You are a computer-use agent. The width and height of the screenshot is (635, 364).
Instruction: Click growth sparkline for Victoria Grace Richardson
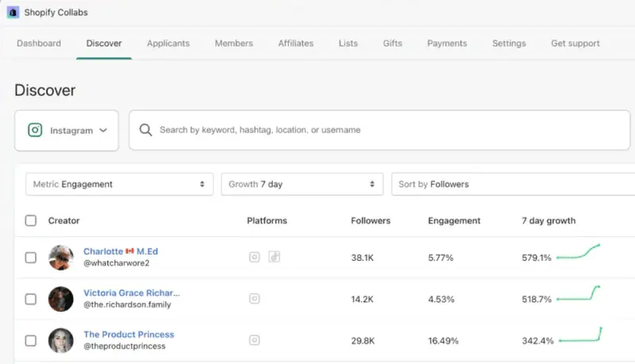click(579, 293)
